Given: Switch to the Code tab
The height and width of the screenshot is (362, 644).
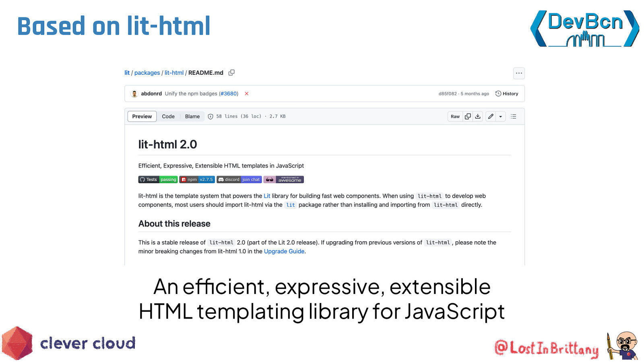Looking at the screenshot, I should (x=168, y=117).
